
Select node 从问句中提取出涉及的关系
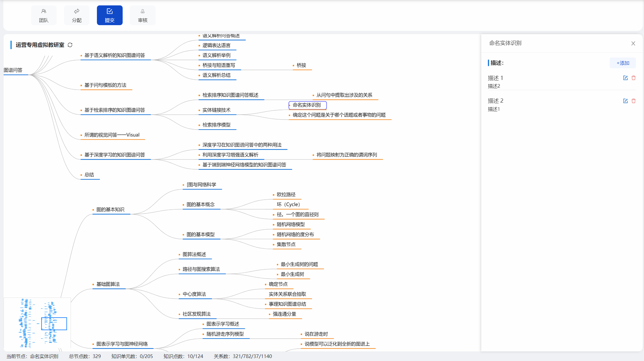click(344, 95)
